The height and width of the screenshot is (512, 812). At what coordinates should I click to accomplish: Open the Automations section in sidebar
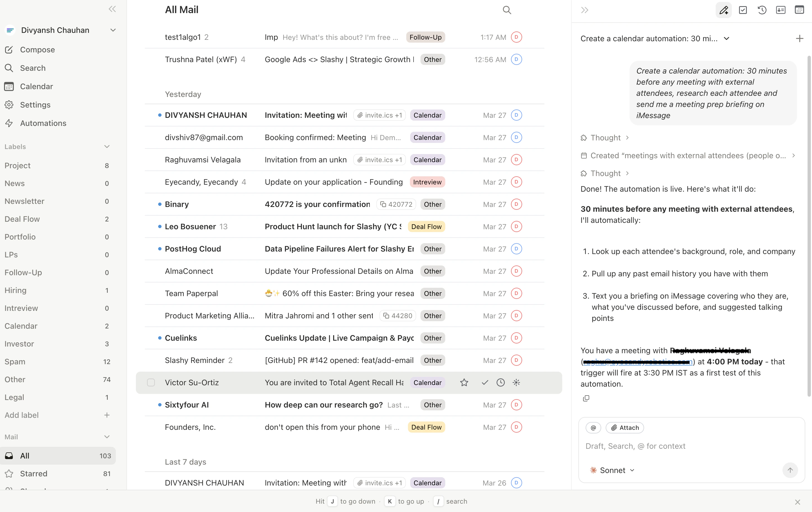click(43, 123)
